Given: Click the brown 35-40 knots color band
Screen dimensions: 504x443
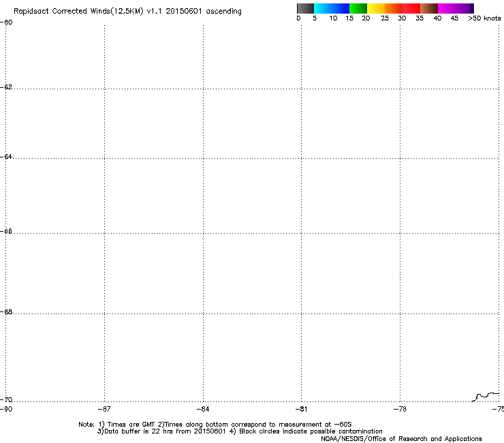Looking at the screenshot, I should [x=429, y=8].
